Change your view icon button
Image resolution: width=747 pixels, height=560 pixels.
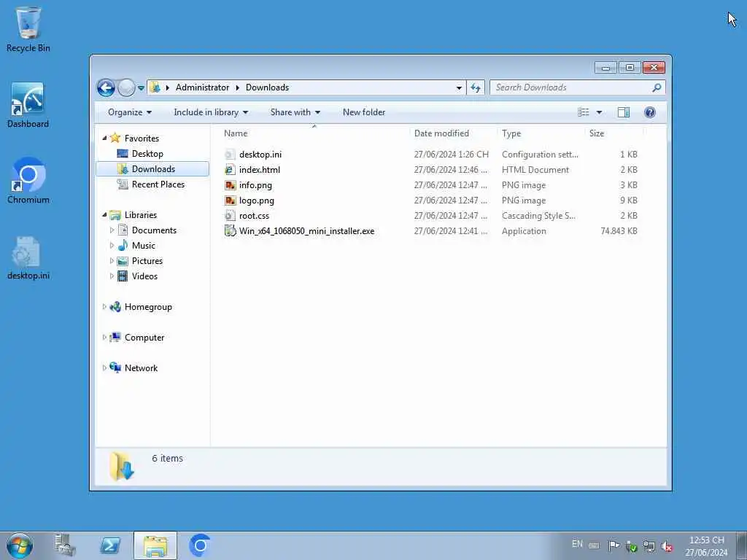pos(584,112)
